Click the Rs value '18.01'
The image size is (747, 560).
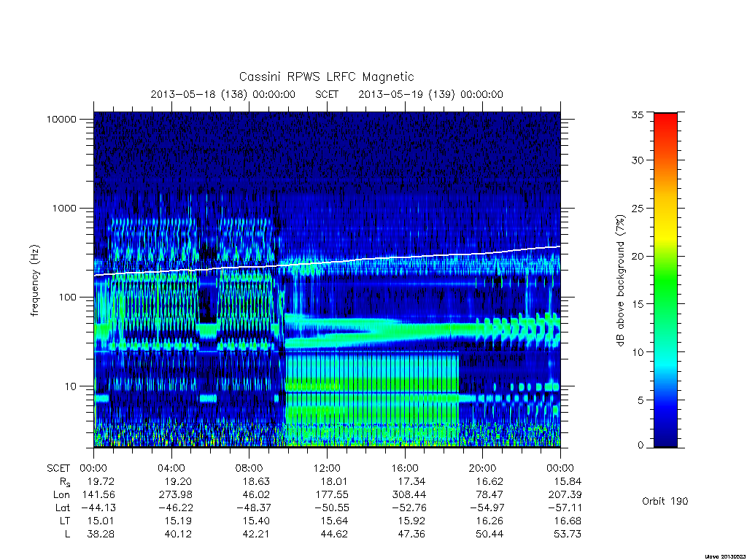334,481
